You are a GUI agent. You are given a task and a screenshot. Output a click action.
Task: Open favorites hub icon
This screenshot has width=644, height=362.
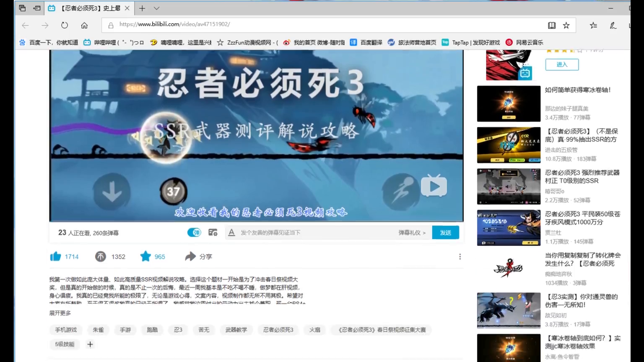pyautogui.click(x=593, y=25)
